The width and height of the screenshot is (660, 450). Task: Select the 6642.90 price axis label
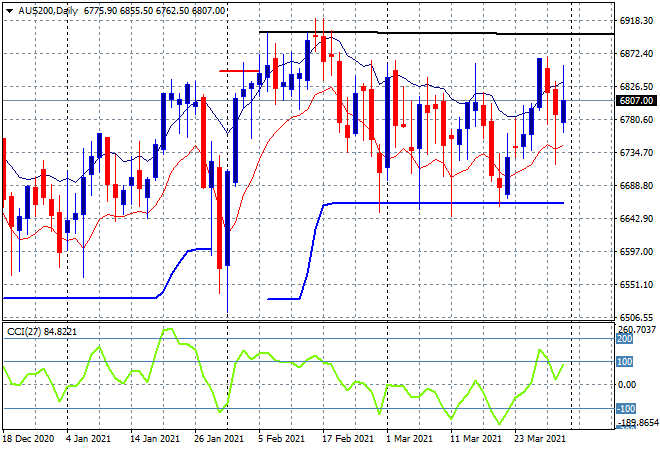point(636,218)
